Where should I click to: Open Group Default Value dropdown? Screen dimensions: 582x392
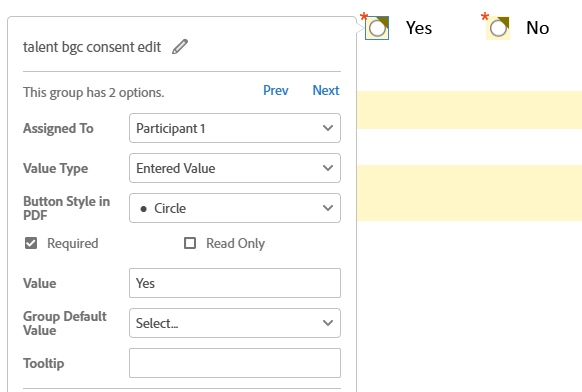click(x=235, y=323)
